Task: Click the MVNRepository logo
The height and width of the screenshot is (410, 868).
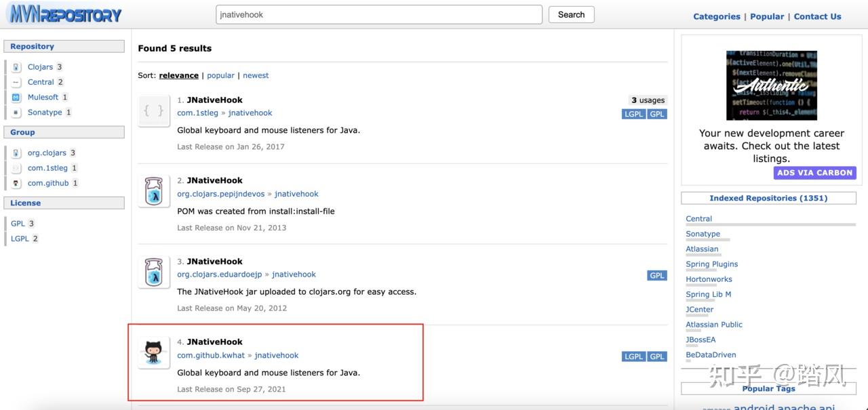Action: [x=65, y=14]
